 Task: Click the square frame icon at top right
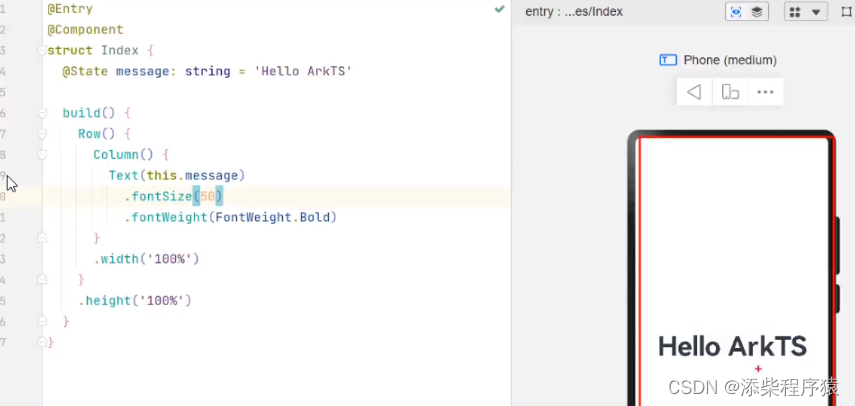point(847,12)
